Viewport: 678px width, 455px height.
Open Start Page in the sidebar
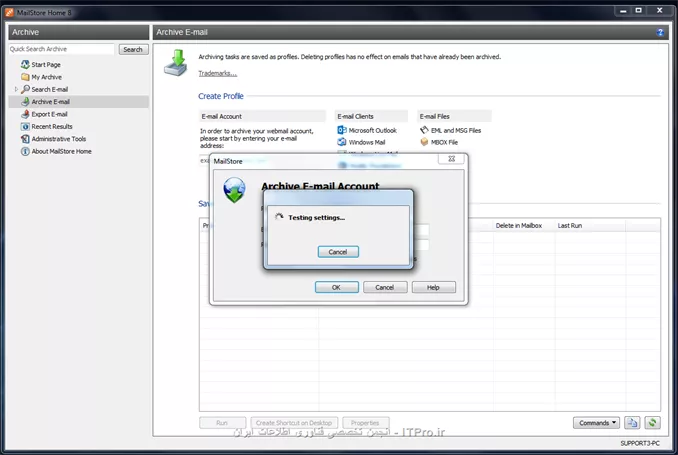[x=46, y=64]
